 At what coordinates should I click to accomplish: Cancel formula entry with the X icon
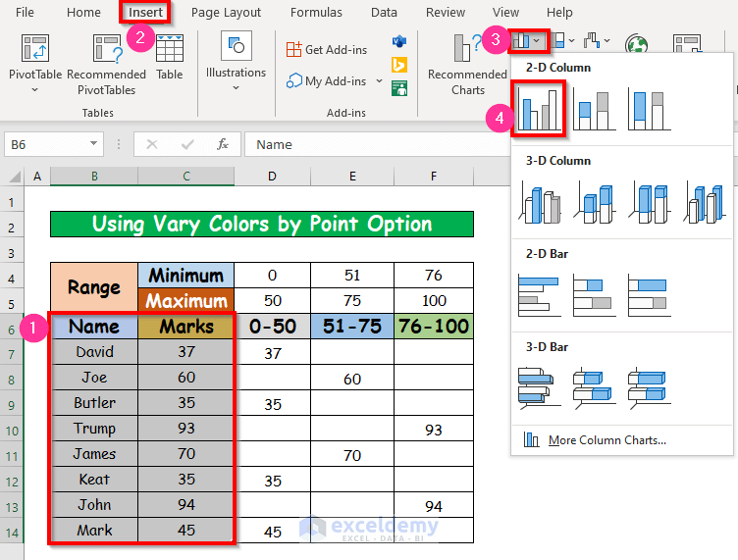click(x=151, y=144)
